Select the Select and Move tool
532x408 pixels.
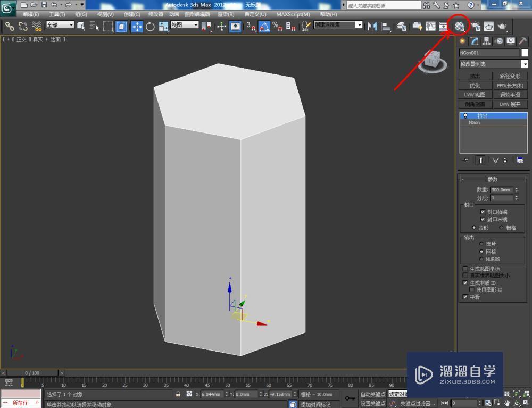click(137, 25)
